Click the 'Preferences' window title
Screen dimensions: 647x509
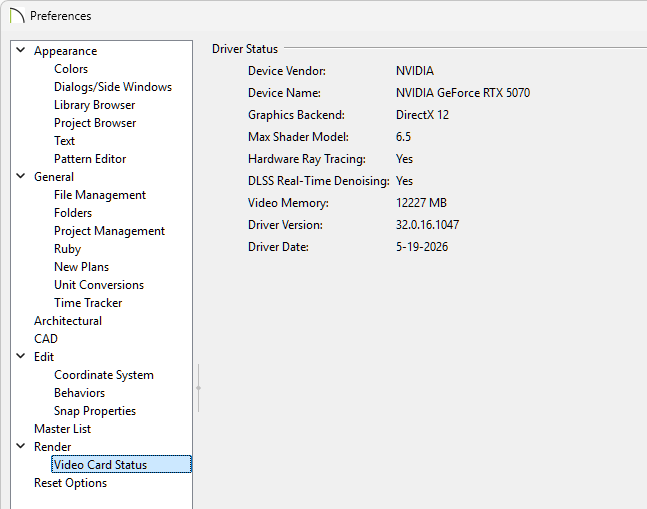[61, 16]
